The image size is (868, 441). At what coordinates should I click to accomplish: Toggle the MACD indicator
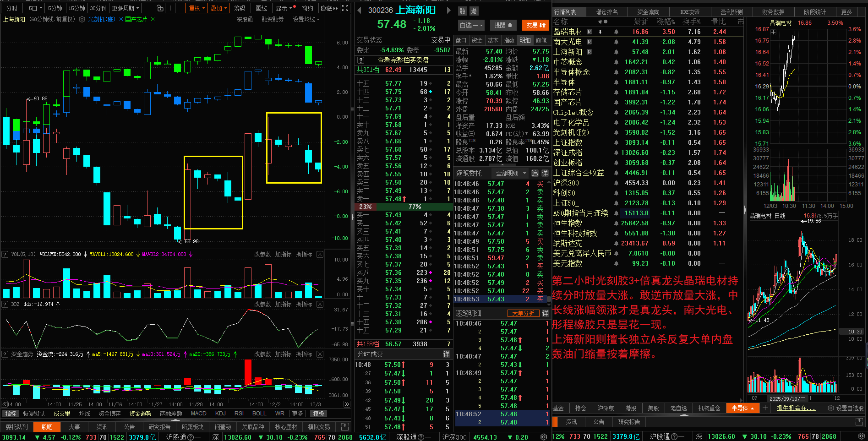point(198,414)
